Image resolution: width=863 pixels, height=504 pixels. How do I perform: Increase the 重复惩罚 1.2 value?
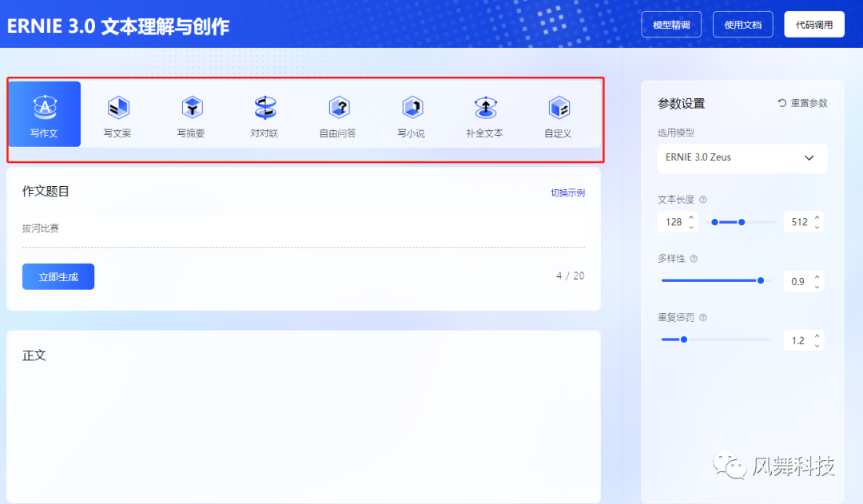click(817, 335)
